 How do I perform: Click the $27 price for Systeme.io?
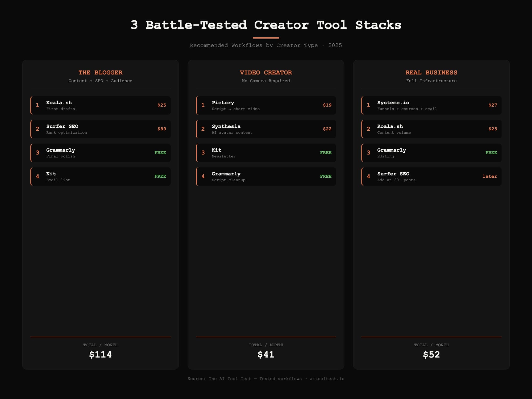tap(493, 105)
